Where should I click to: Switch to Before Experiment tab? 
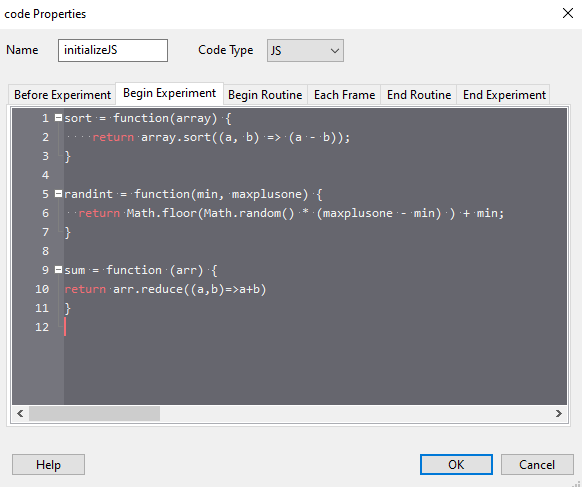62,95
